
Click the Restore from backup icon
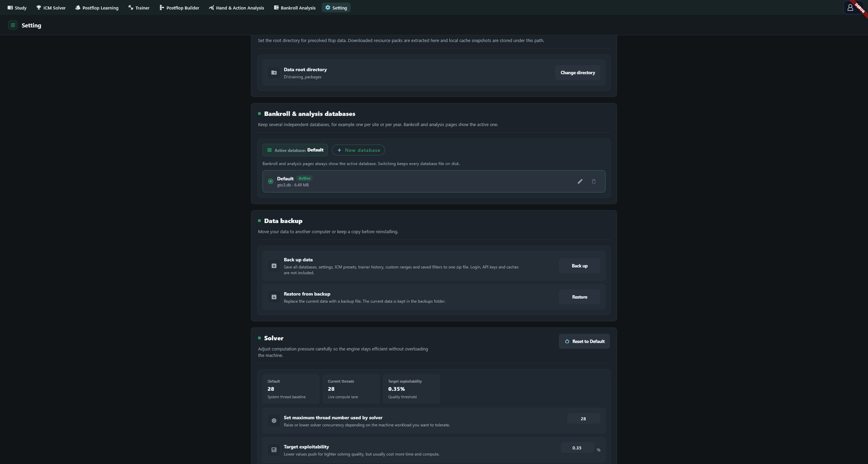click(274, 297)
